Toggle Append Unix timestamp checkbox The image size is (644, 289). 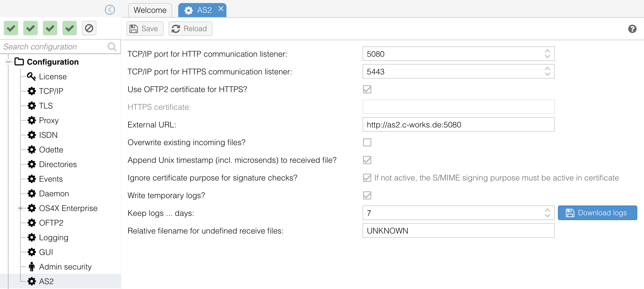(367, 160)
